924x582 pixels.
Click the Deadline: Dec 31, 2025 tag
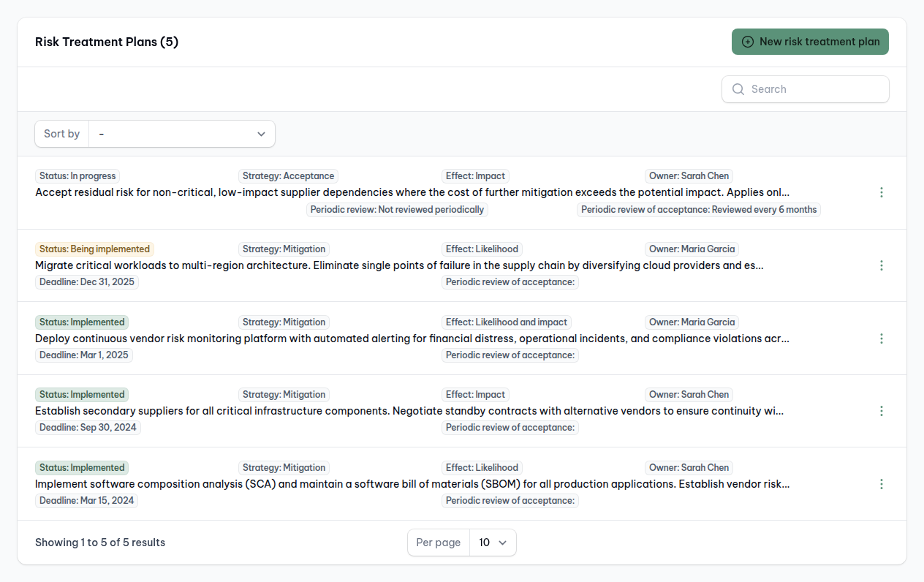point(87,281)
